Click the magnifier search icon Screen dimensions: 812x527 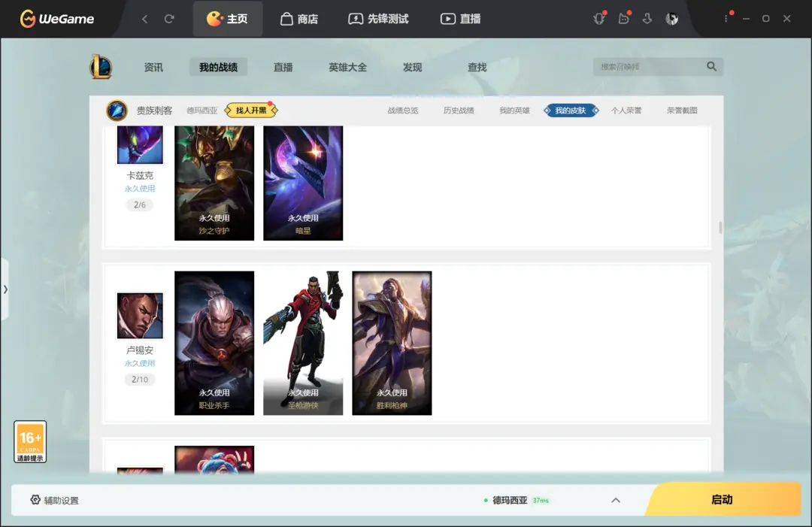coord(711,66)
